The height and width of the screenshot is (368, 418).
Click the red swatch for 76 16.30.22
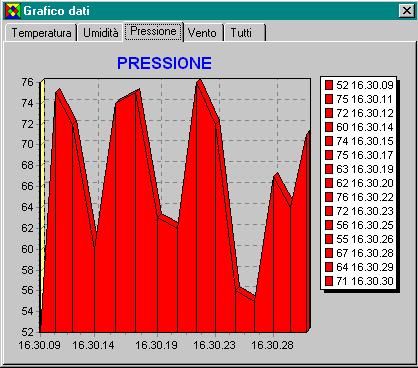pyautogui.click(x=329, y=197)
